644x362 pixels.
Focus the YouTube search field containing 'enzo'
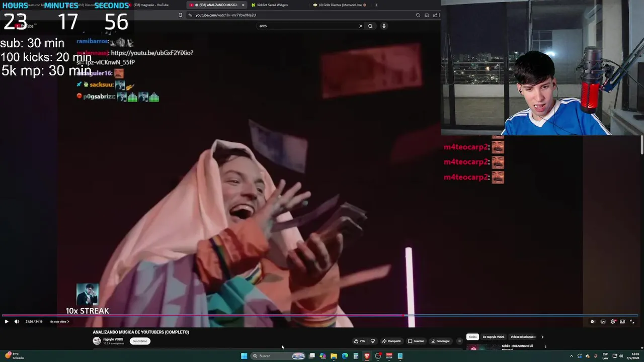[x=307, y=26]
